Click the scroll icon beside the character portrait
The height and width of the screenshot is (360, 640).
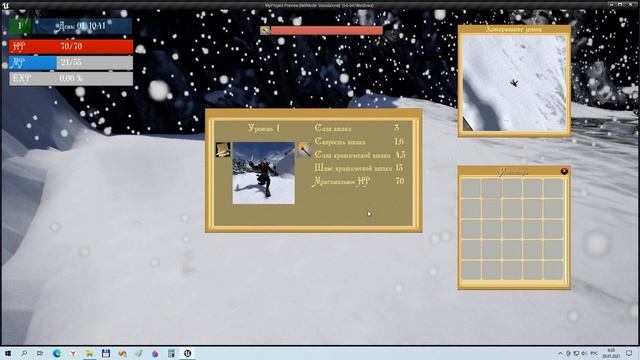tap(223, 150)
